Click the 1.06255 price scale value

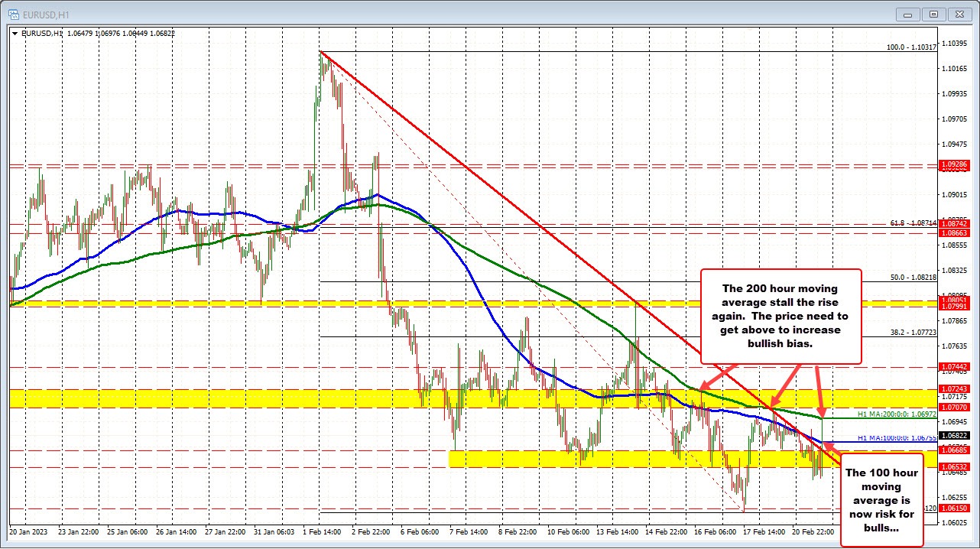[956, 498]
